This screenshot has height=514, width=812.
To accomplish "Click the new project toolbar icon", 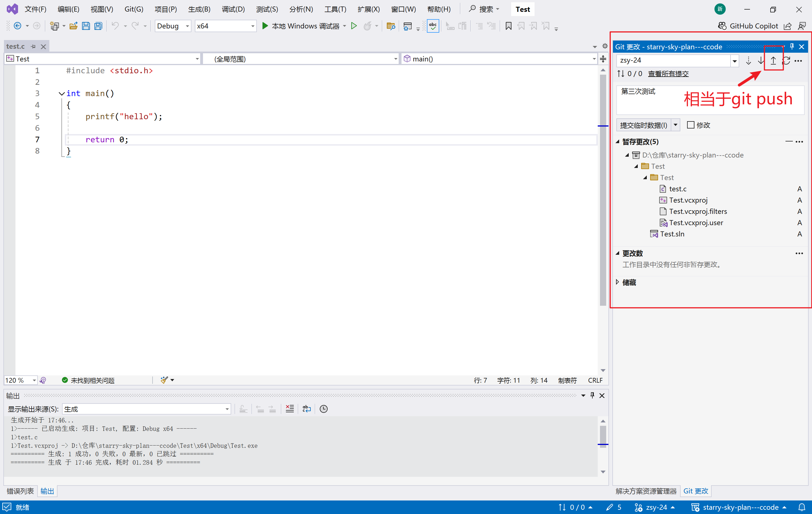I will (x=54, y=26).
